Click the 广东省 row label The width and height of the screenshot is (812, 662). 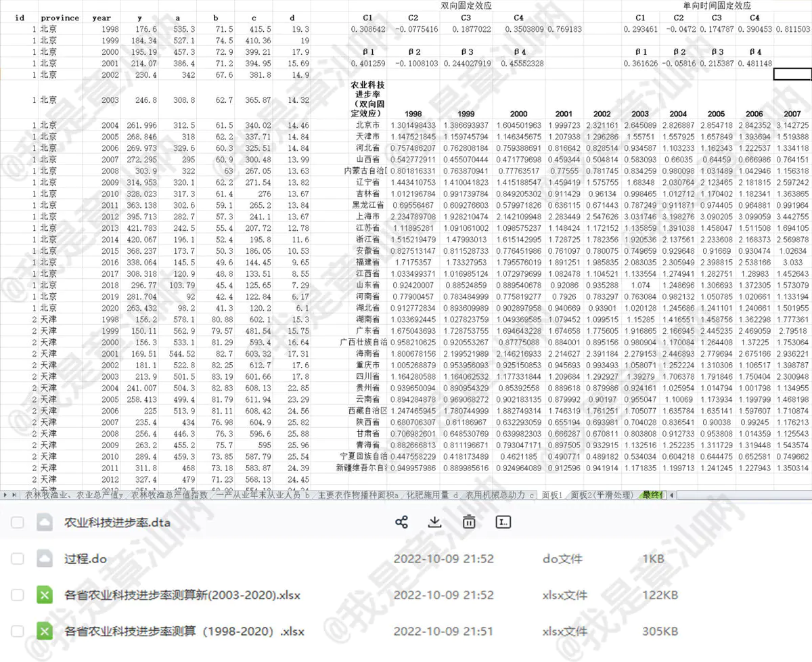(369, 330)
